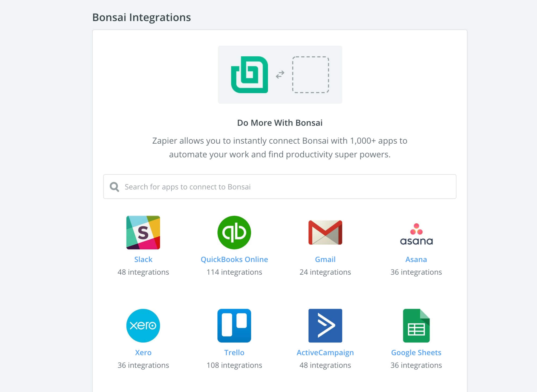
Task: Open the Gmail integrations link
Action: 325,259
